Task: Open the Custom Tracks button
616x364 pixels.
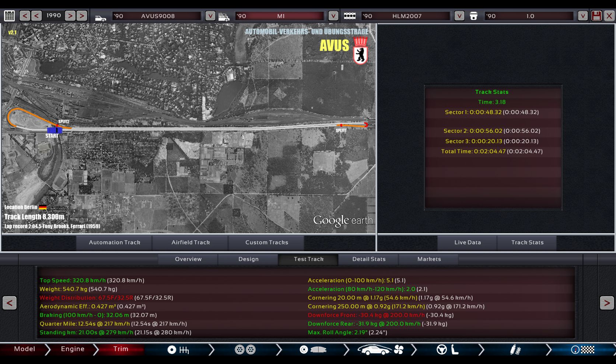Action: (267, 243)
